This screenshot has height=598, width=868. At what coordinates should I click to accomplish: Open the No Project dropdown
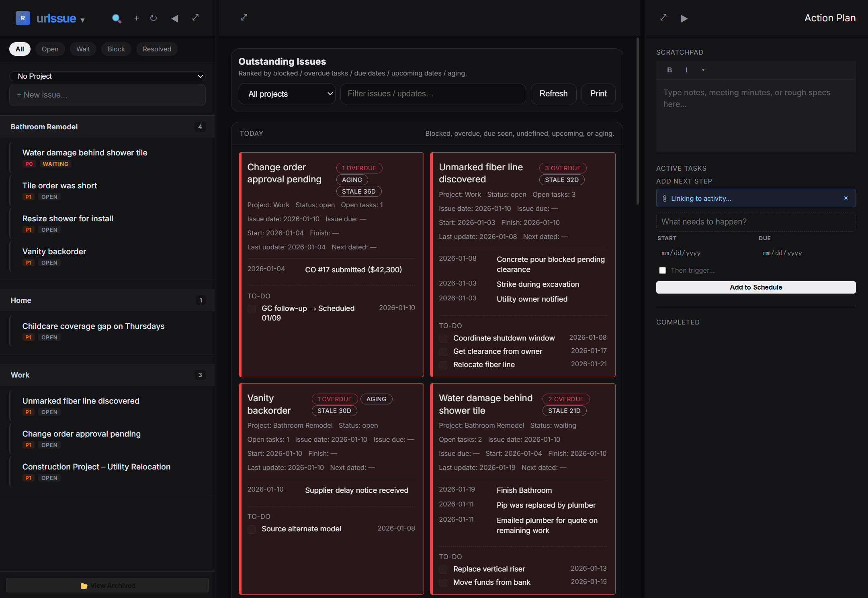pos(107,76)
